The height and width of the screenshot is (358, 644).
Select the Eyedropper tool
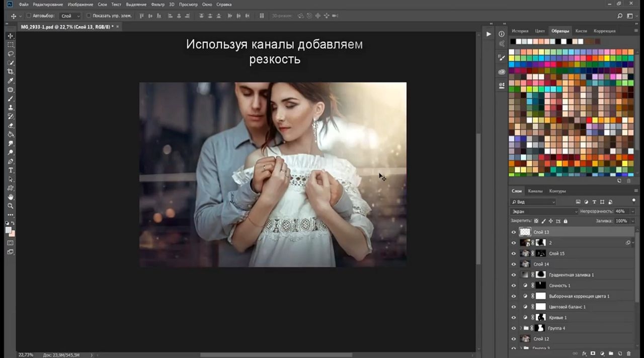click(x=11, y=81)
